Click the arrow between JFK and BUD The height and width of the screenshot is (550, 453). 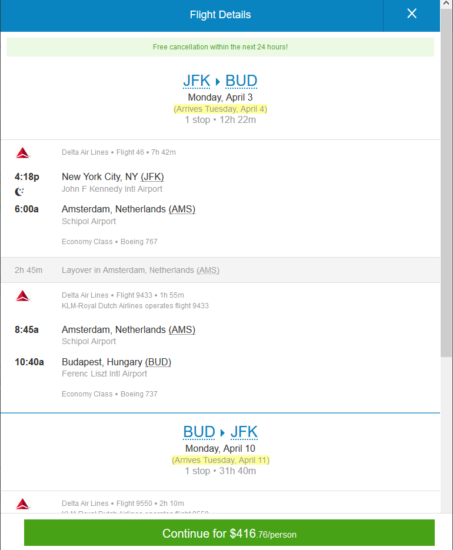218,82
